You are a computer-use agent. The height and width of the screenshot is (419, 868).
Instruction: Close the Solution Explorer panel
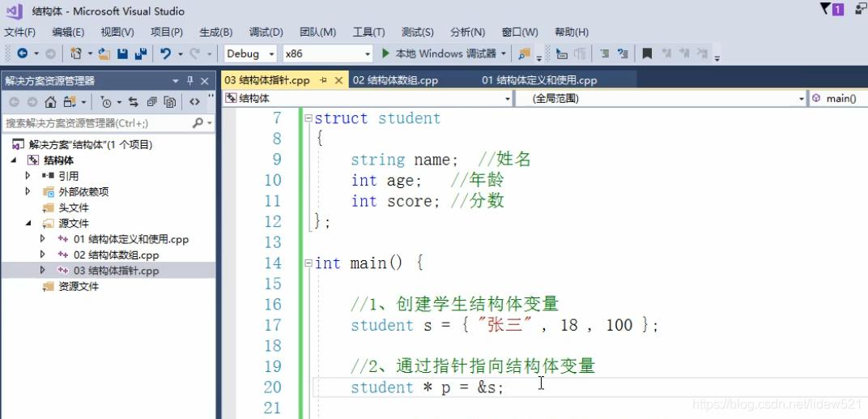(x=204, y=81)
